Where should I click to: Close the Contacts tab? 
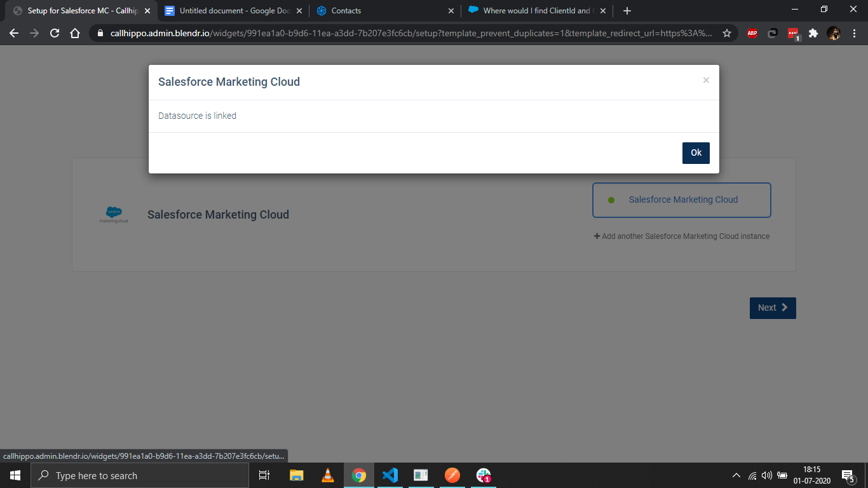(x=451, y=11)
